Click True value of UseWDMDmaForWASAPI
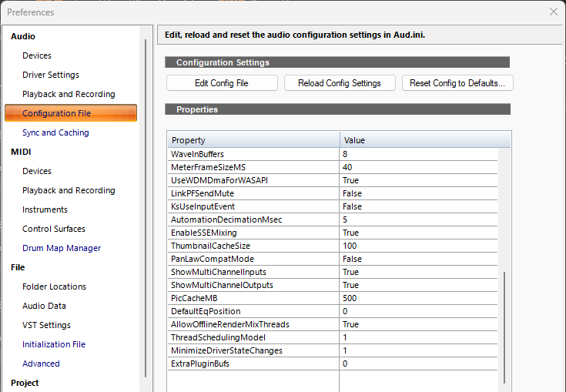 [351, 180]
